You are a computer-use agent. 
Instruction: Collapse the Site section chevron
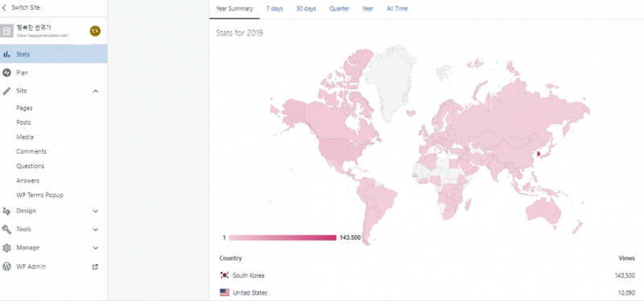click(x=95, y=91)
